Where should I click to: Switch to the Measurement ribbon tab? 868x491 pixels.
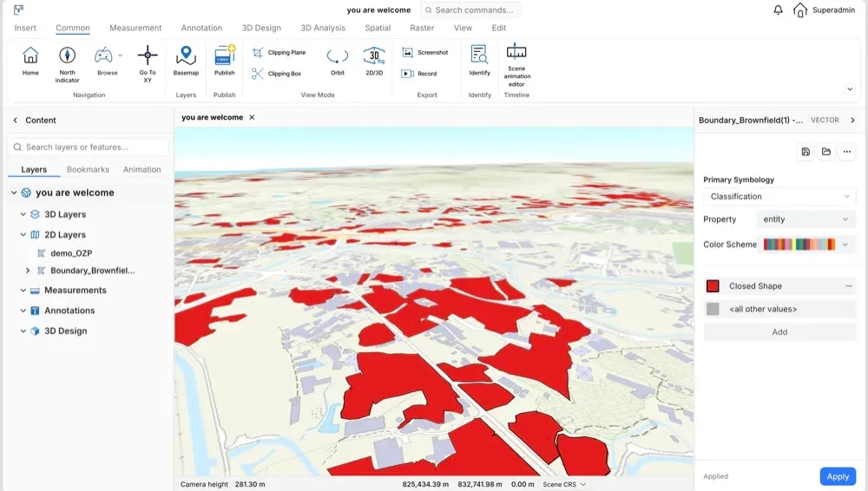pyautogui.click(x=135, y=28)
